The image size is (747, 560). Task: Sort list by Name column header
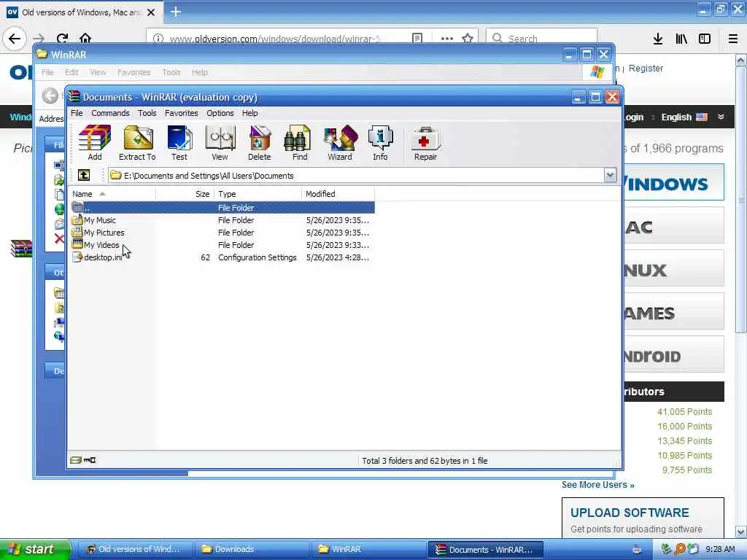pyautogui.click(x=112, y=194)
